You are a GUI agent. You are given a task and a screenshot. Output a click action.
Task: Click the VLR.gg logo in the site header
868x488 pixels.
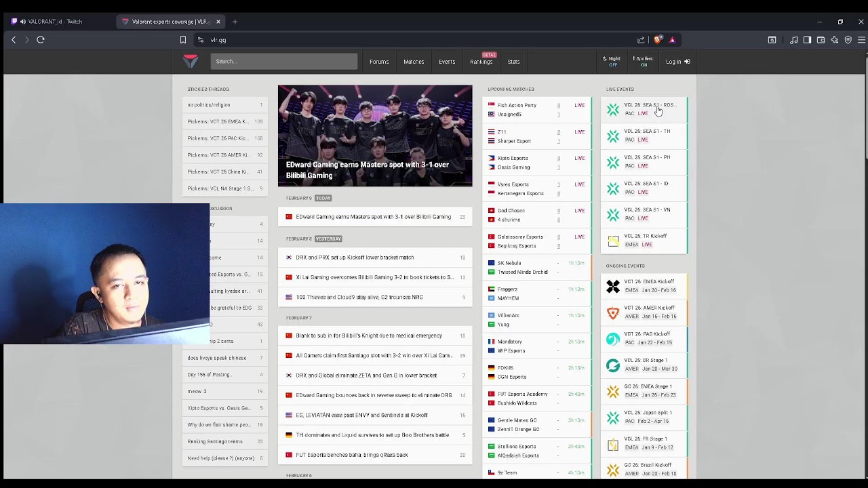[191, 61]
